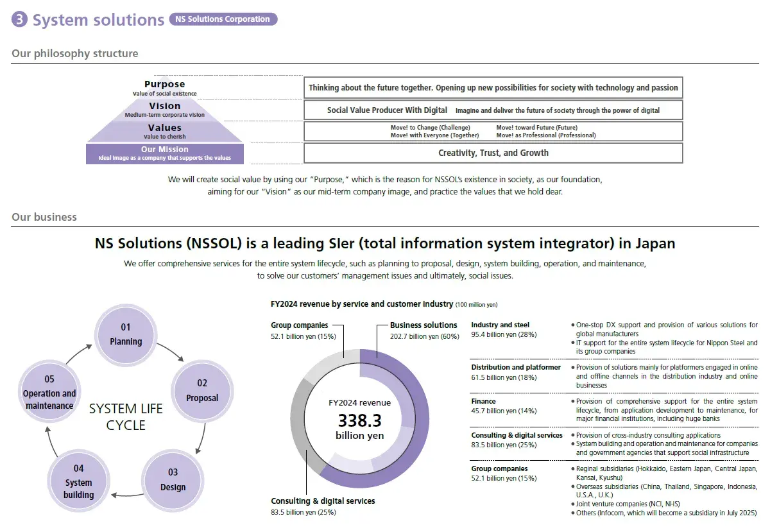Click the SYSTEM LIFE CYCLE center text

[x=126, y=416]
